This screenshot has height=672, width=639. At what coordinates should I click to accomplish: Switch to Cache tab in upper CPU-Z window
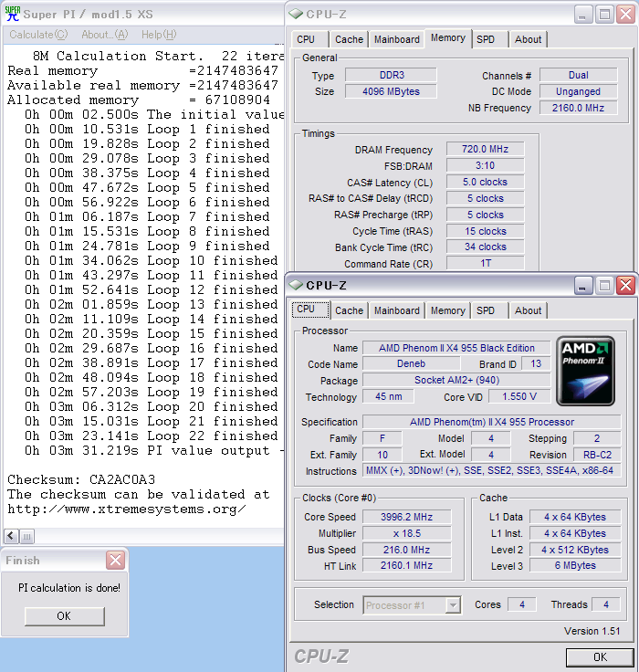349,39
